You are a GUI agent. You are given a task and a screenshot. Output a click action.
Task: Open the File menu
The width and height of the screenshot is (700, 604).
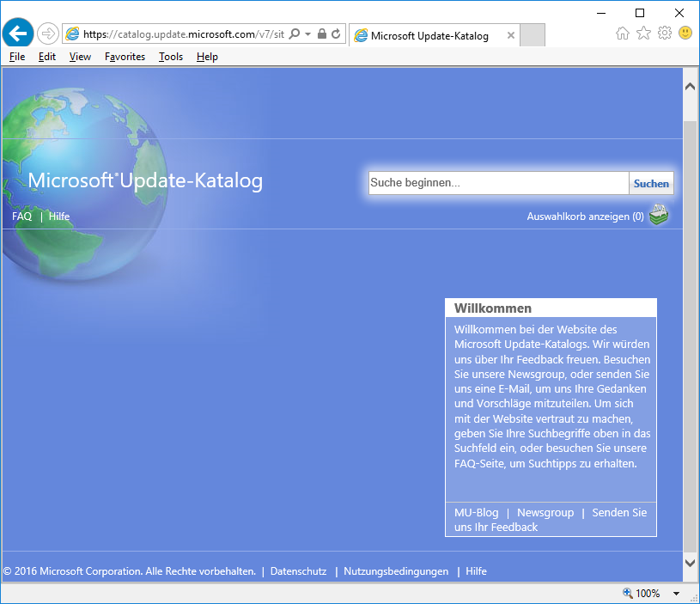click(17, 57)
